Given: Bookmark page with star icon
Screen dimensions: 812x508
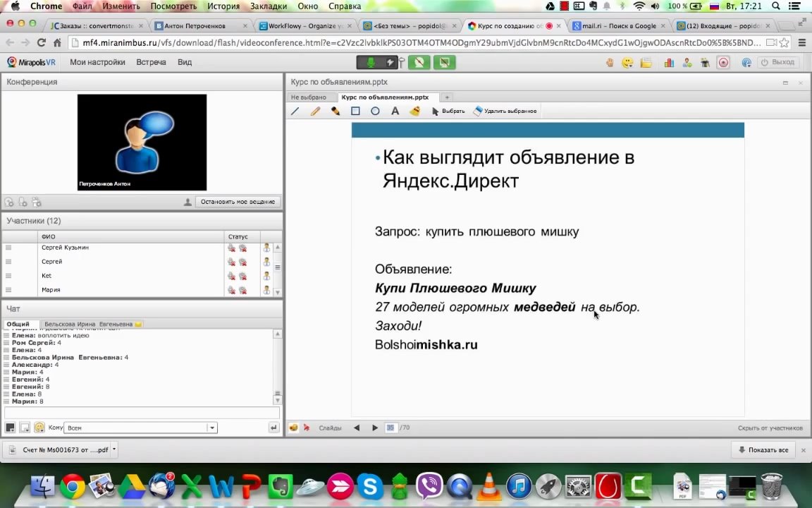Looking at the screenshot, I should click(x=785, y=42).
